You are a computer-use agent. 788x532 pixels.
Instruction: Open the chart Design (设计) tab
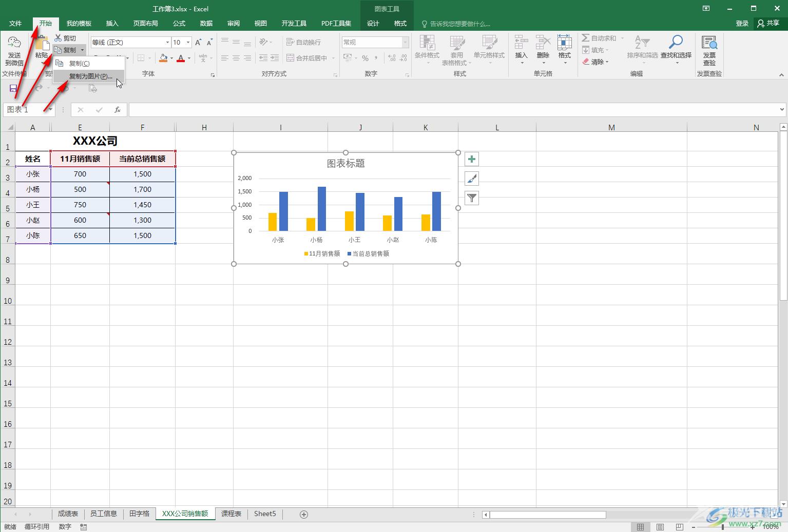coord(373,23)
